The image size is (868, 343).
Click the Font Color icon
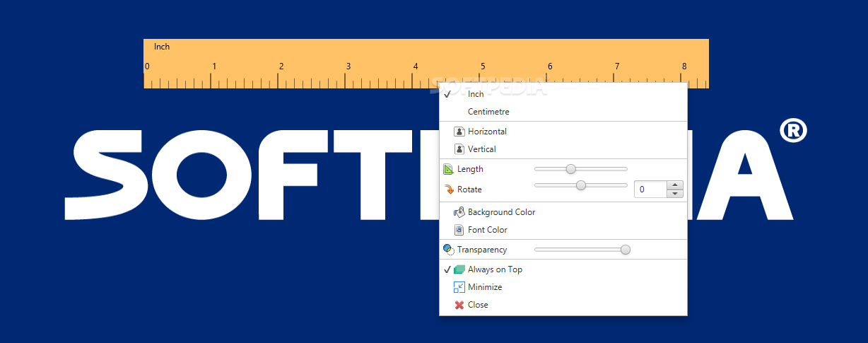tap(459, 230)
